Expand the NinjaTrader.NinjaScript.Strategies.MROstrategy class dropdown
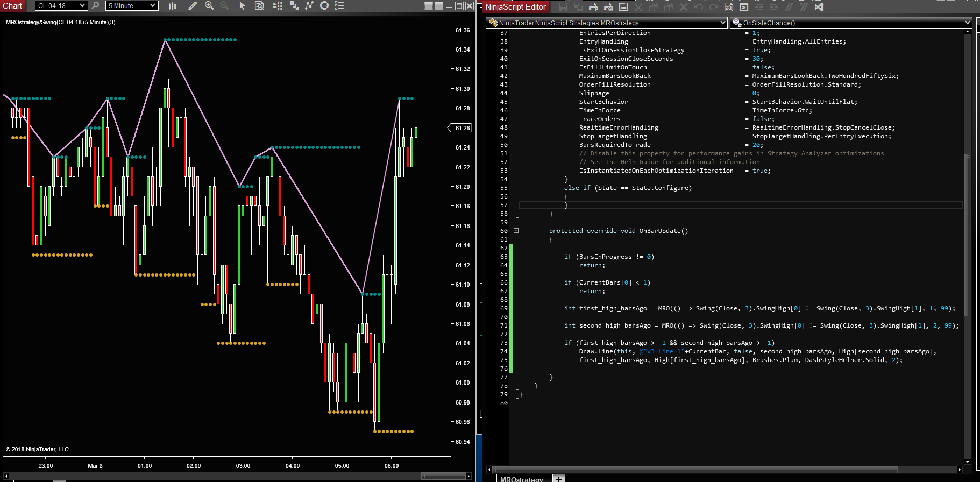Screen dimensions: 980x482 (722, 23)
